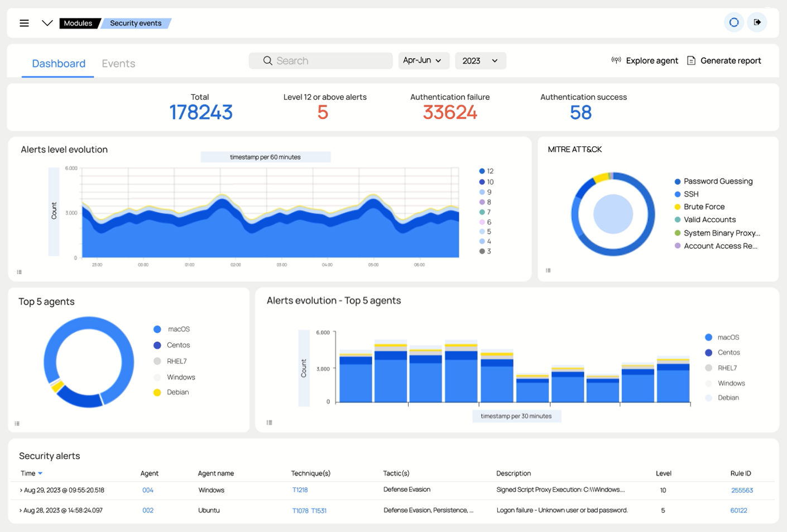The image size is (787, 532).
Task: Open legend list icon under Alerts level evolution
Action: pos(20,272)
